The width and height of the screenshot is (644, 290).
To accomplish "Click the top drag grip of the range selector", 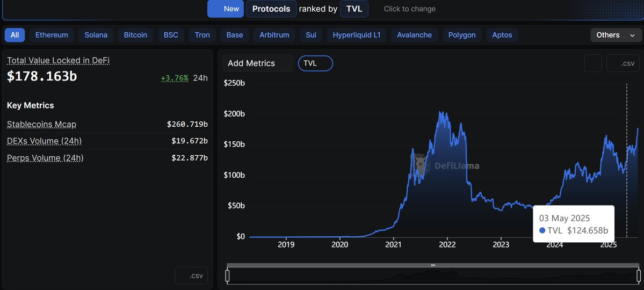I will tap(433, 265).
